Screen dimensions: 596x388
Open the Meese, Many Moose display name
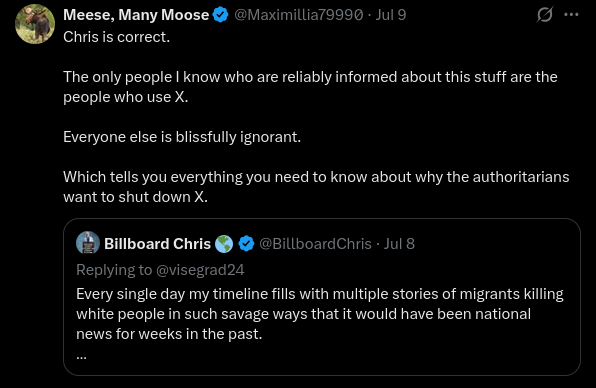click(x=136, y=15)
